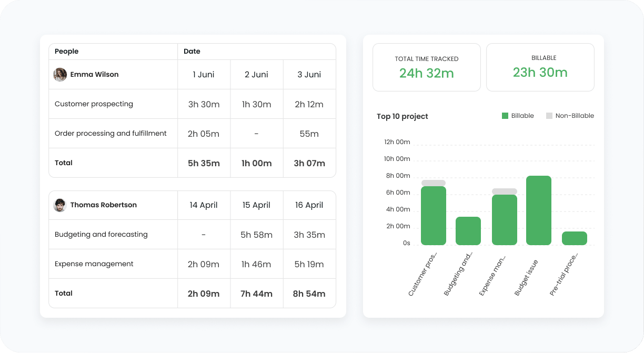Image resolution: width=644 pixels, height=353 pixels.
Task: Open the Billable 23h 30m card
Action: (x=540, y=67)
